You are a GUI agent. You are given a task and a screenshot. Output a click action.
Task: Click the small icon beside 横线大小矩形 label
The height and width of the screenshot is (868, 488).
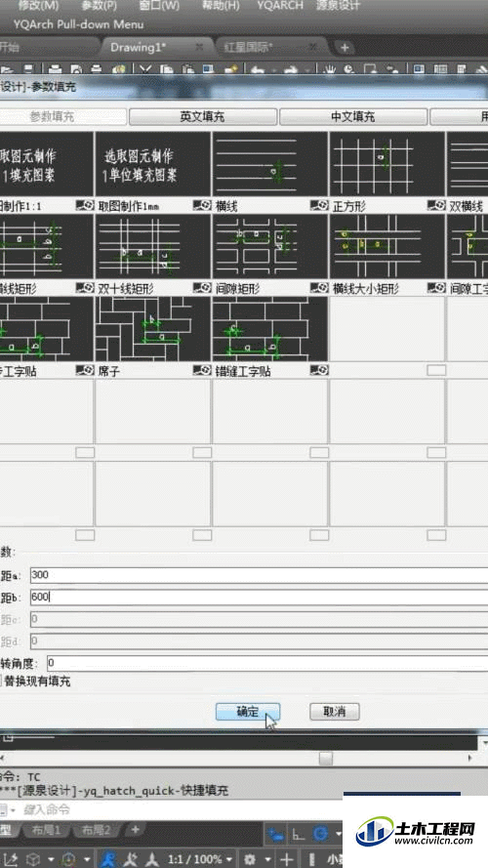436,288
